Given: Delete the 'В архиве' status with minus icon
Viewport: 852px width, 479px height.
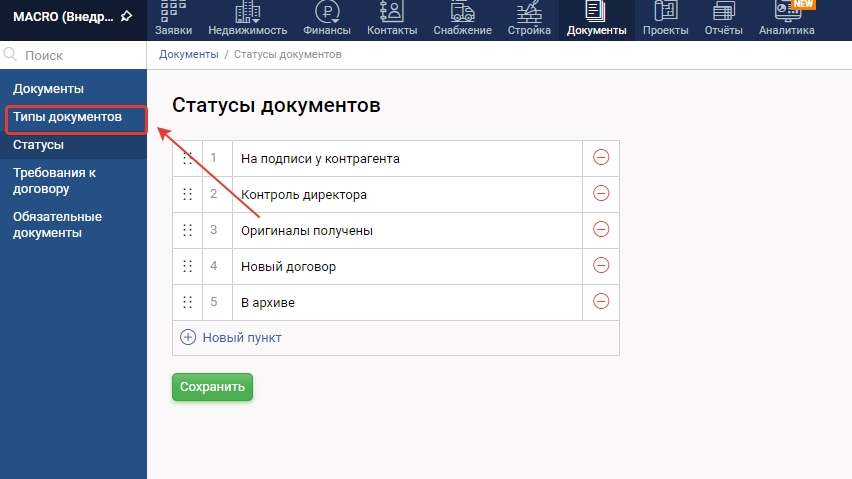Looking at the screenshot, I should coord(601,302).
